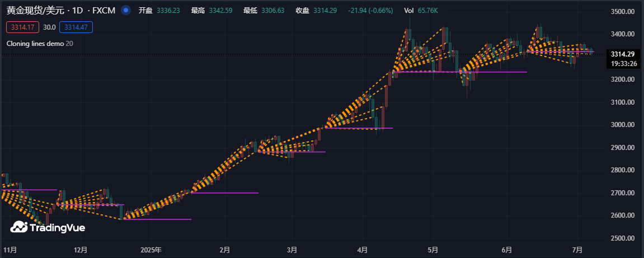Click the 最高 high value 3342.59

(x=220, y=11)
